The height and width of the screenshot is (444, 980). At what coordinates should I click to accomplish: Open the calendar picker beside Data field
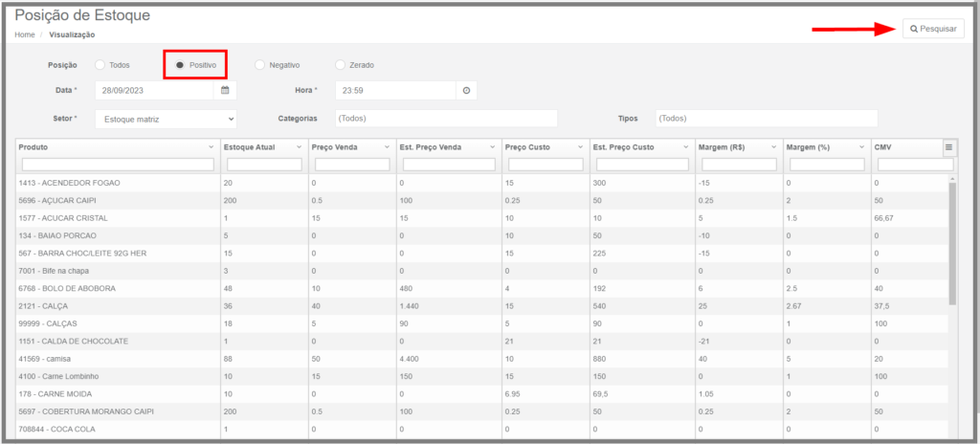coord(225,90)
